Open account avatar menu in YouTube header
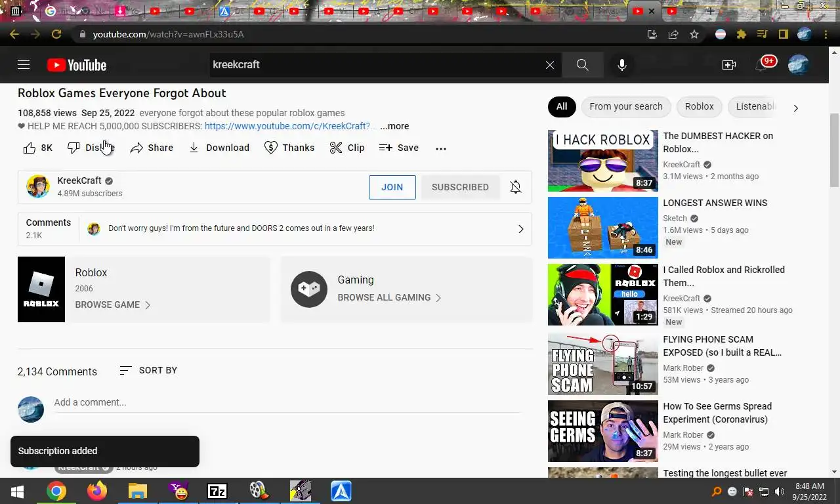Image resolution: width=840 pixels, height=504 pixels. (798, 64)
